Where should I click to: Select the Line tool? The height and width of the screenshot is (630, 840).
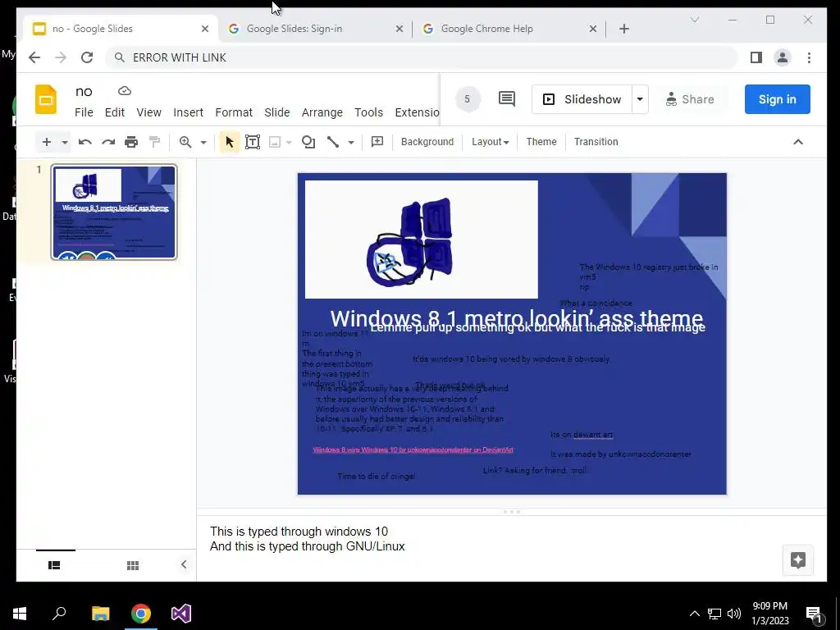[333, 142]
